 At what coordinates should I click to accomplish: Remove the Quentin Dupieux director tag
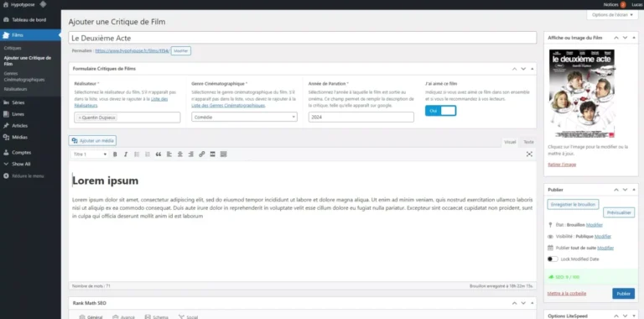coord(80,118)
